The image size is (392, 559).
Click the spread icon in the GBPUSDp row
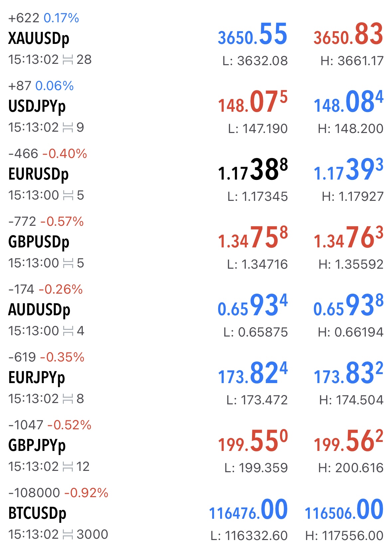pyautogui.click(x=67, y=263)
